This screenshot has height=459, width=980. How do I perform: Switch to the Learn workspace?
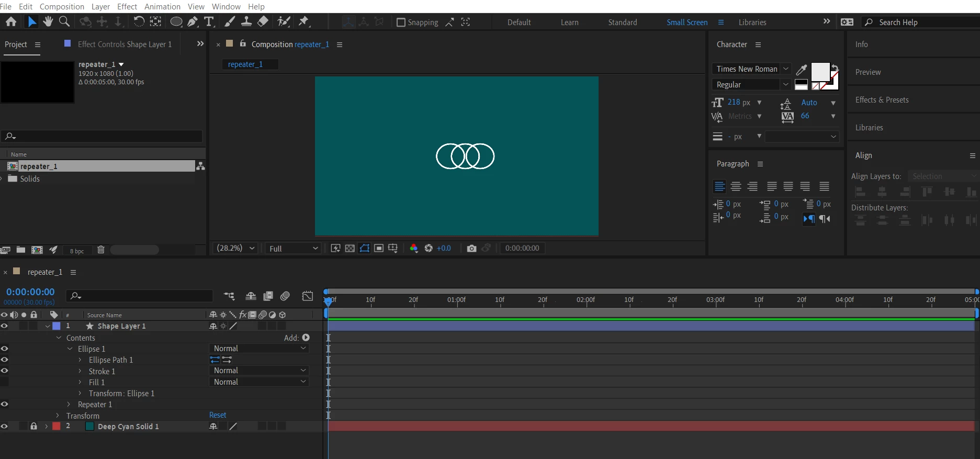(570, 23)
